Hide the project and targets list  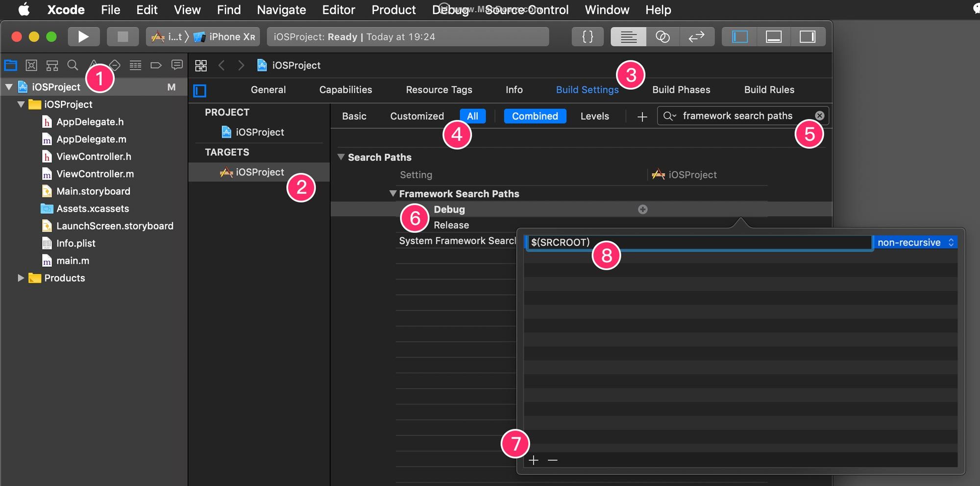(200, 91)
